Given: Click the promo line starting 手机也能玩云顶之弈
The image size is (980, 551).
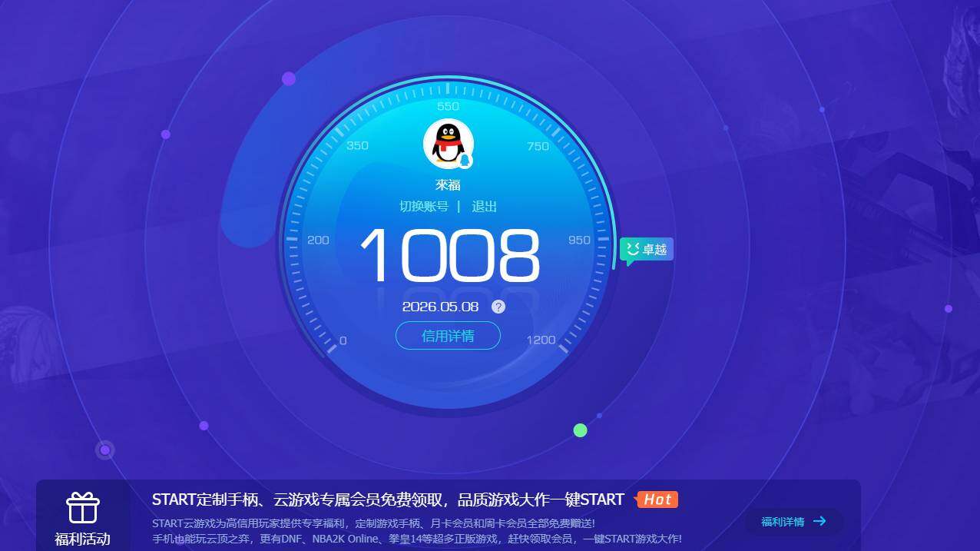Looking at the screenshot, I should pos(417,539).
